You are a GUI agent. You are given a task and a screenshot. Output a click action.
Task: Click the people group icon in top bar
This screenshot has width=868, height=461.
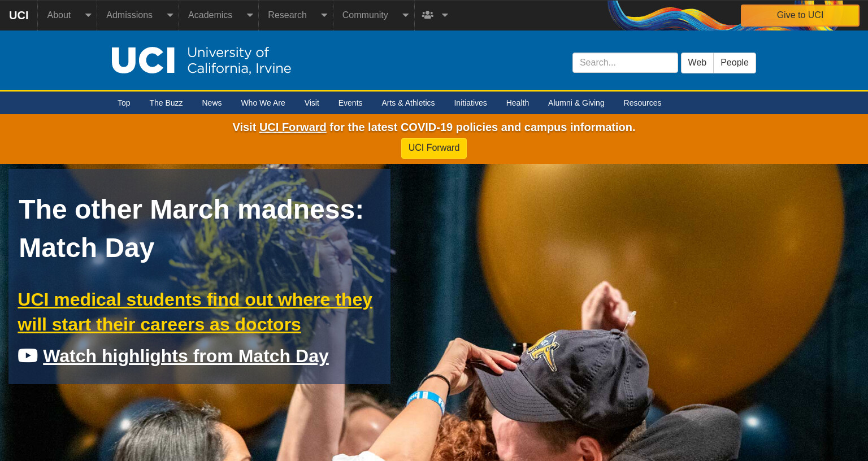(428, 15)
